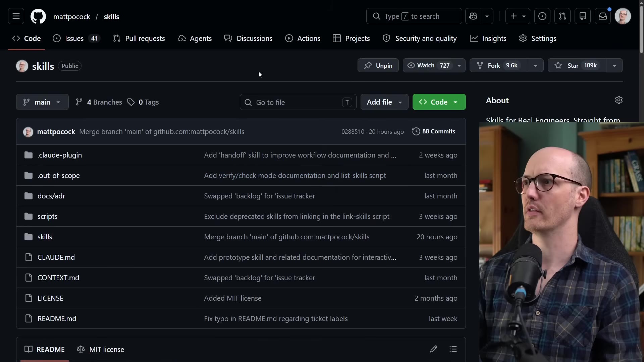This screenshot has height=362, width=644.
Task: Star the skills repository
Action: click(577, 65)
